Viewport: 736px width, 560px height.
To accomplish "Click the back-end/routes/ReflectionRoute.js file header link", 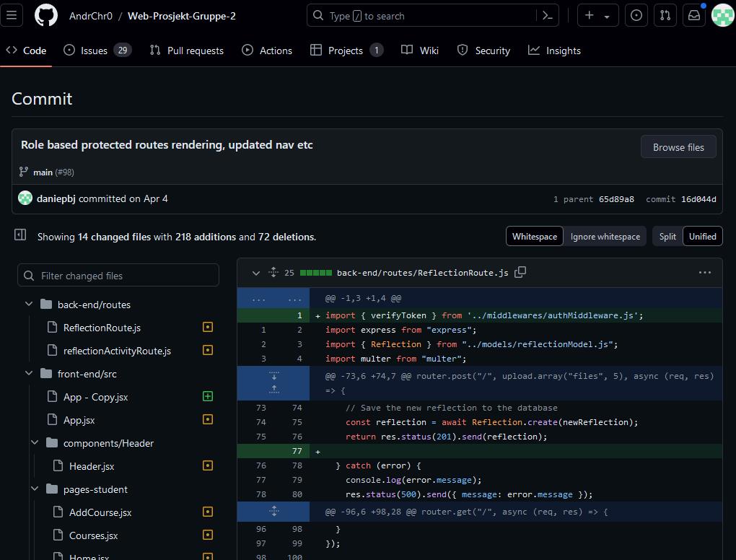I will click(422, 273).
